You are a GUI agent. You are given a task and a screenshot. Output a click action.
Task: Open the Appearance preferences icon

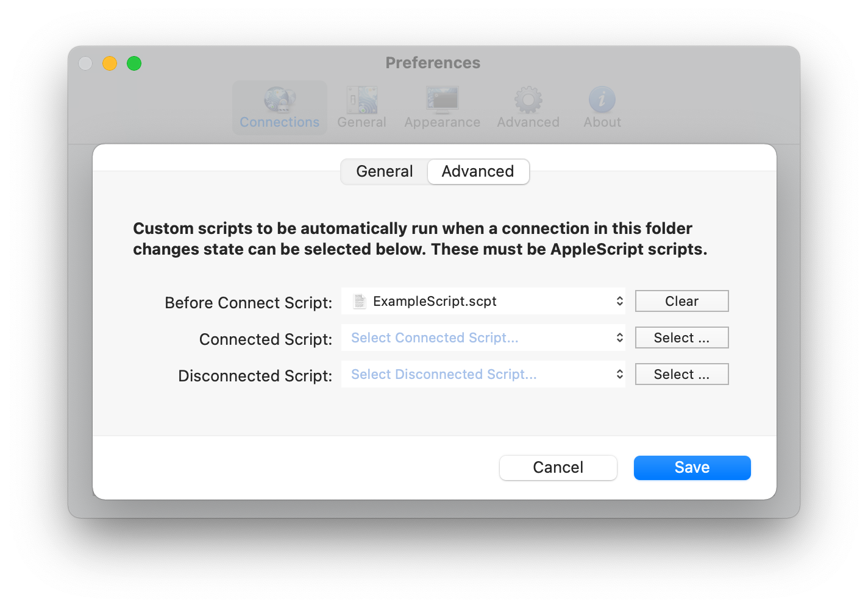pyautogui.click(x=443, y=100)
